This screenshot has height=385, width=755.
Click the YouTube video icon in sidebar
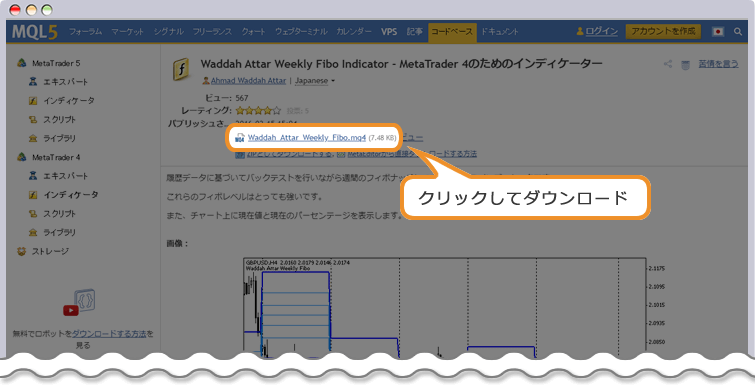pyautogui.click(x=71, y=310)
